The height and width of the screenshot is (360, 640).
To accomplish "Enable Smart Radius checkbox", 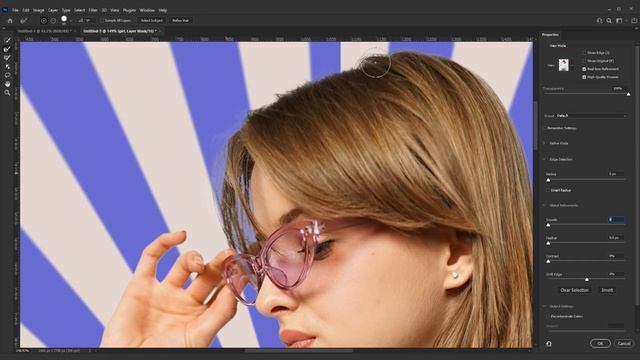I will click(x=548, y=190).
